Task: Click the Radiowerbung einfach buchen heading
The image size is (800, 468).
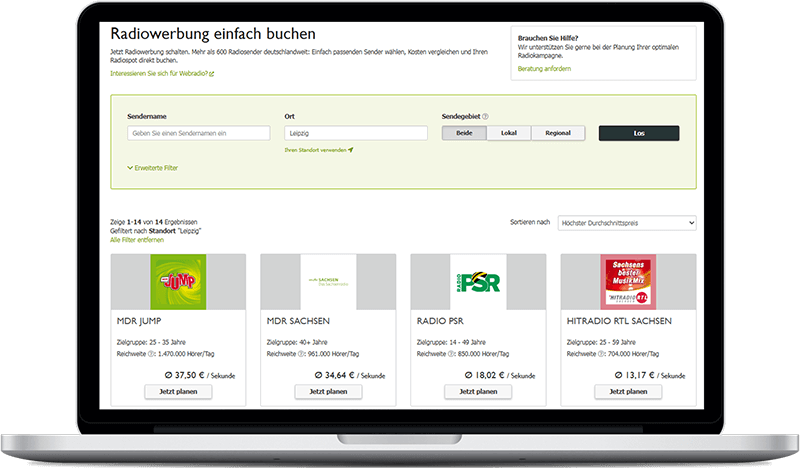Action: click(213, 34)
